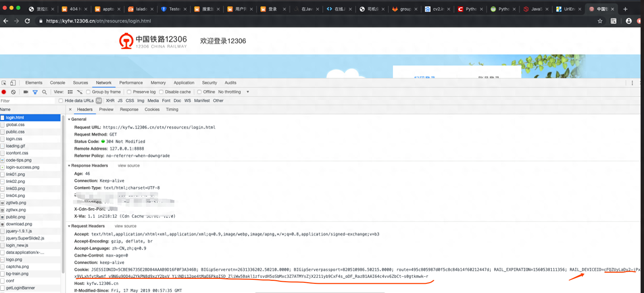View site security lock information
Screen dimensions: 644x293
click(x=41, y=21)
